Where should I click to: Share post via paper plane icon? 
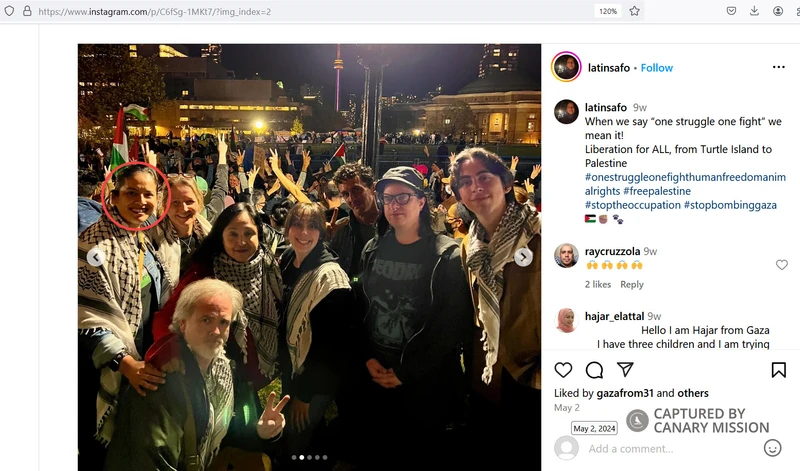pyautogui.click(x=625, y=369)
